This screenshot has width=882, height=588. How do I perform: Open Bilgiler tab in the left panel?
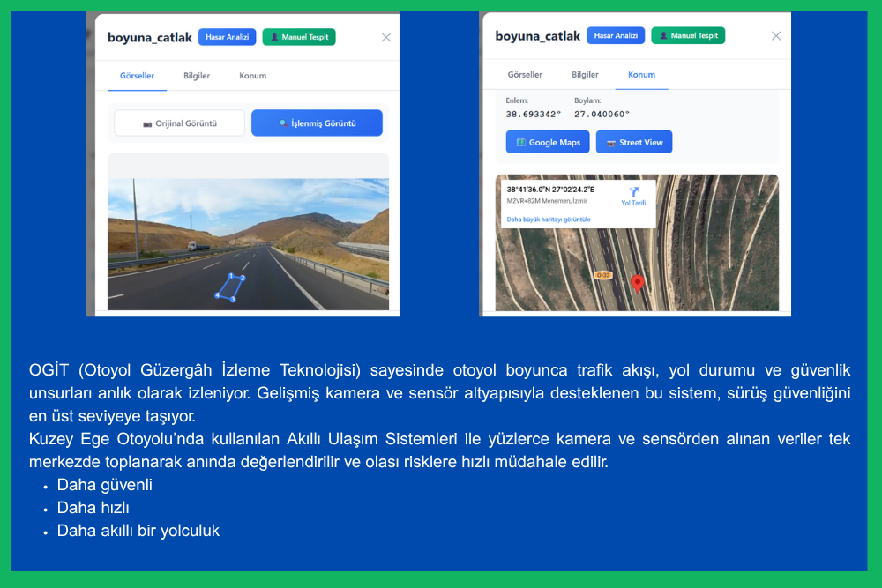197,76
